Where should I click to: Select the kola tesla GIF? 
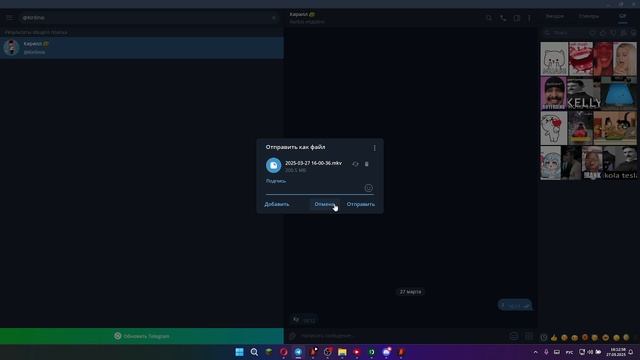(x=620, y=163)
